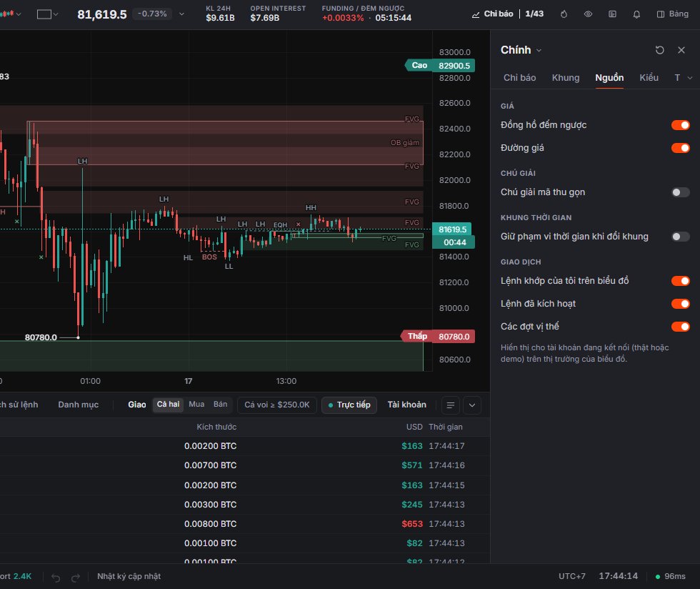The width and height of the screenshot is (700, 589).
Task: Click the Thấp 80780.0 price marker
Action: [x=437, y=337]
